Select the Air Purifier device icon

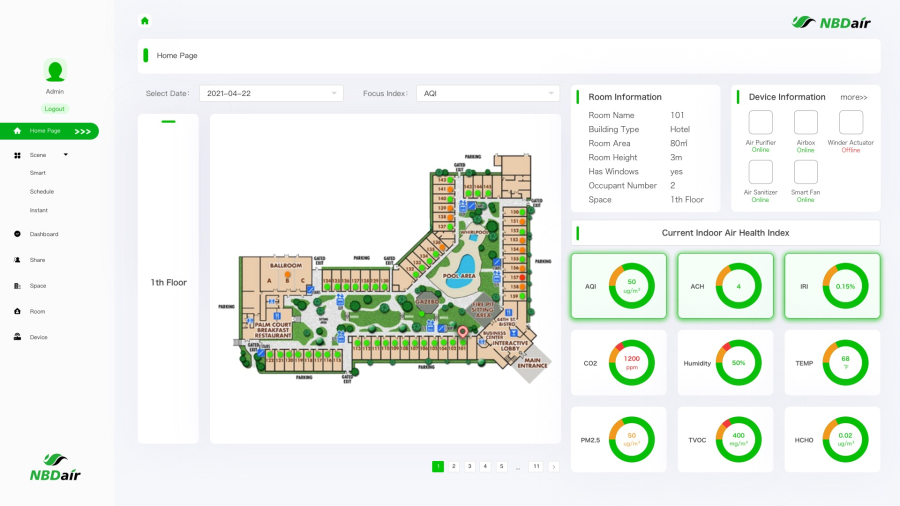click(x=760, y=122)
